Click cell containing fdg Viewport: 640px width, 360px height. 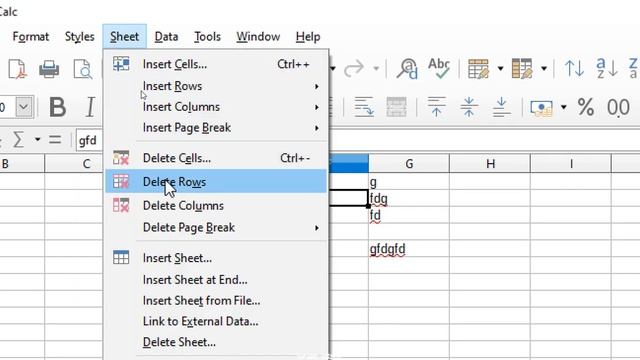[x=409, y=198]
